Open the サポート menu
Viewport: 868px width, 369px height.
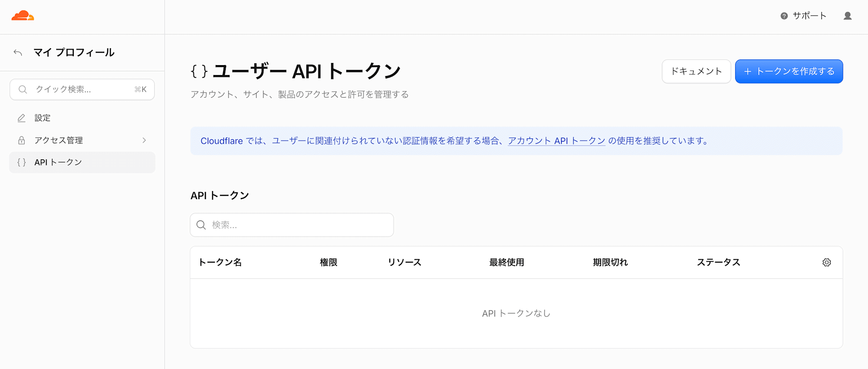pos(803,16)
